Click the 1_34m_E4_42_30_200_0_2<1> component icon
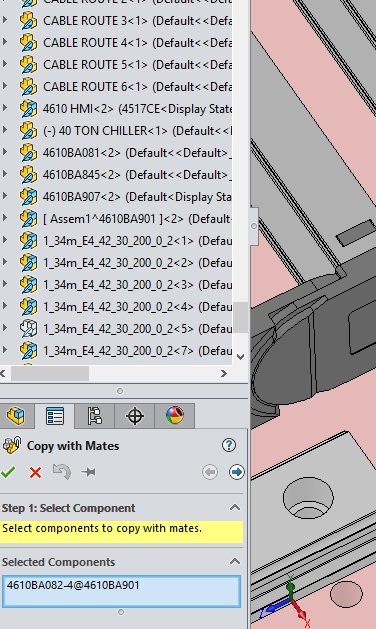 (x=28, y=241)
